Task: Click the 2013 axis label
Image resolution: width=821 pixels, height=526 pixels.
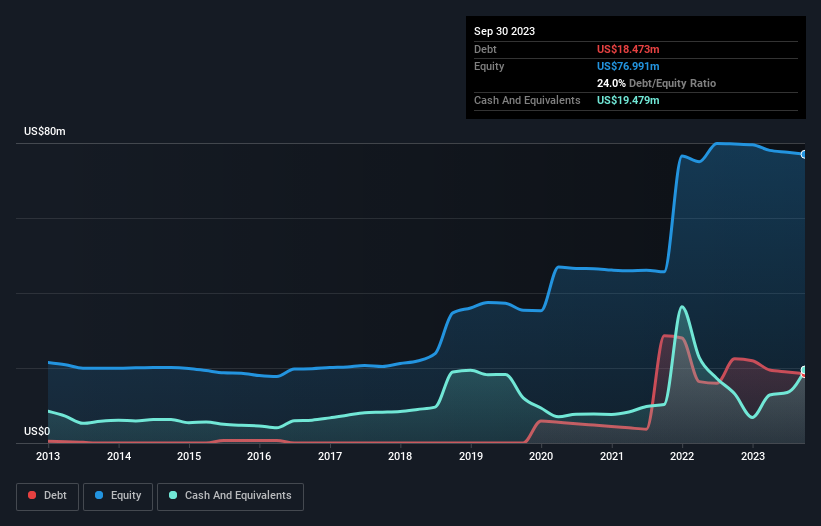Action: point(48,456)
